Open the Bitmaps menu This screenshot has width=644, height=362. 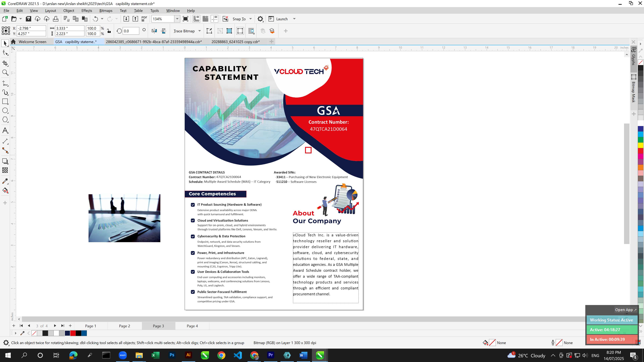point(106,11)
